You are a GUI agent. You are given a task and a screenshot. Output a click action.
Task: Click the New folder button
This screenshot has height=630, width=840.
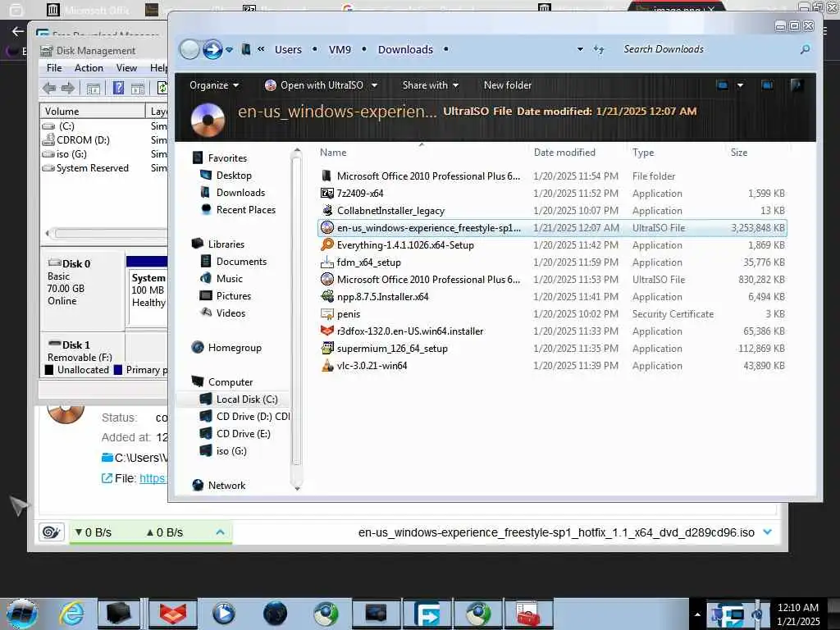point(507,85)
